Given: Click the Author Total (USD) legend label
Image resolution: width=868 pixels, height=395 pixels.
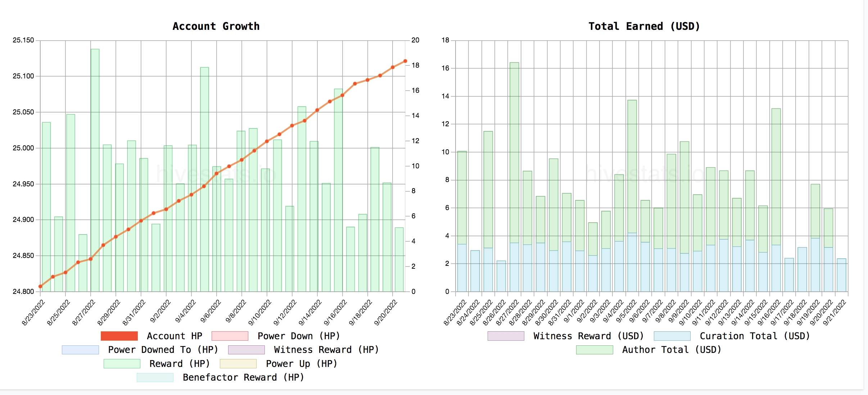Looking at the screenshot, I should click(x=672, y=350).
